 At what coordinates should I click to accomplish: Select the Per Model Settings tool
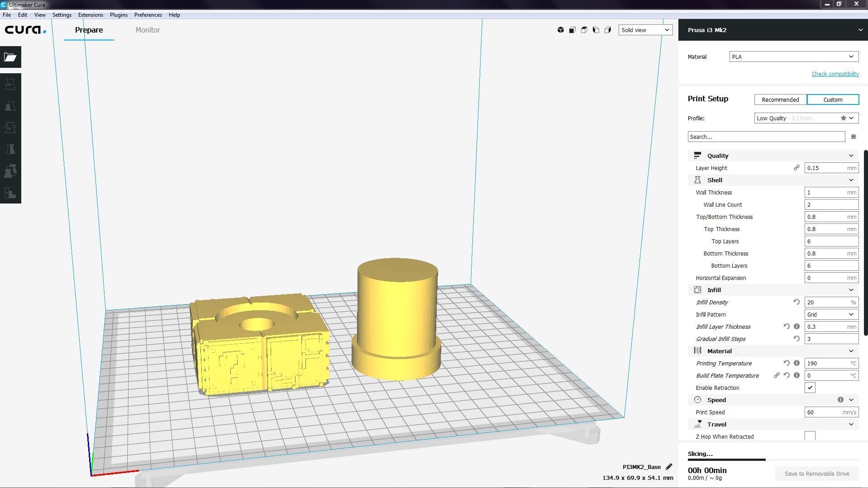coord(10,171)
